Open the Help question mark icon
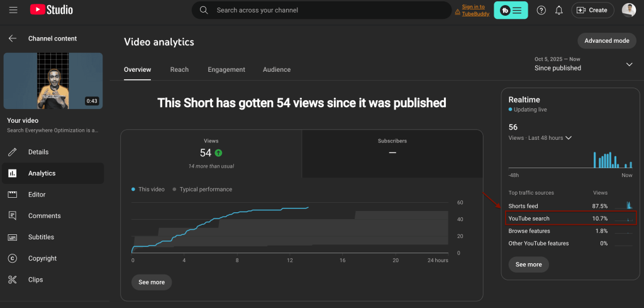644x308 pixels. tap(541, 10)
